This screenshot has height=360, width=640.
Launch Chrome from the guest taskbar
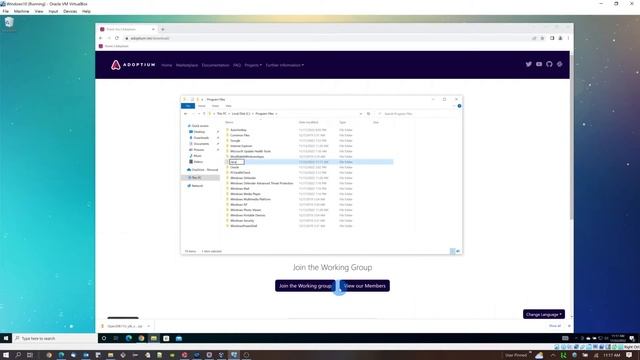[x=141, y=338]
